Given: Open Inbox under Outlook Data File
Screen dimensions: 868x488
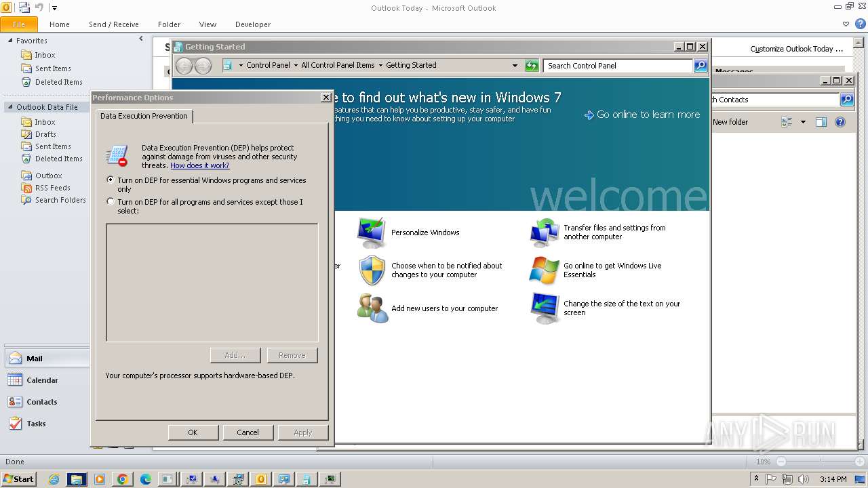Looking at the screenshot, I should point(45,122).
